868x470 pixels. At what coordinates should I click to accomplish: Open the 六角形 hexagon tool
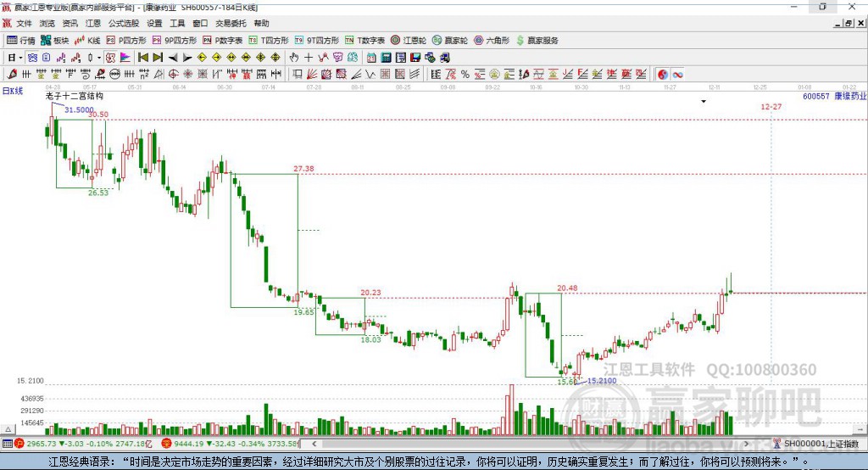pos(492,41)
